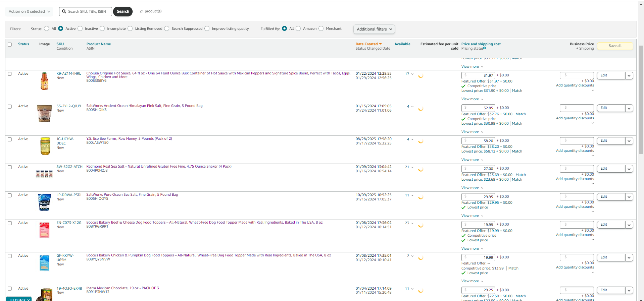Sort by the Status column header

pos(23,44)
